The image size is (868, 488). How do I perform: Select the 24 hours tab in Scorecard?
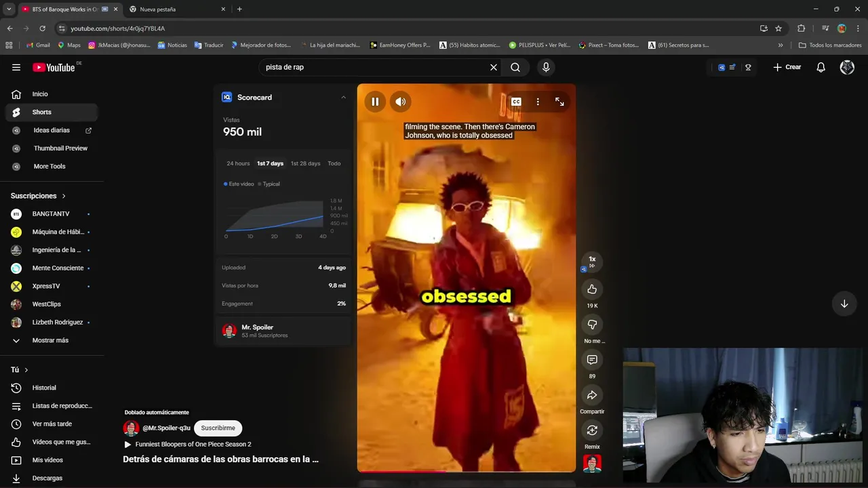[x=238, y=163]
